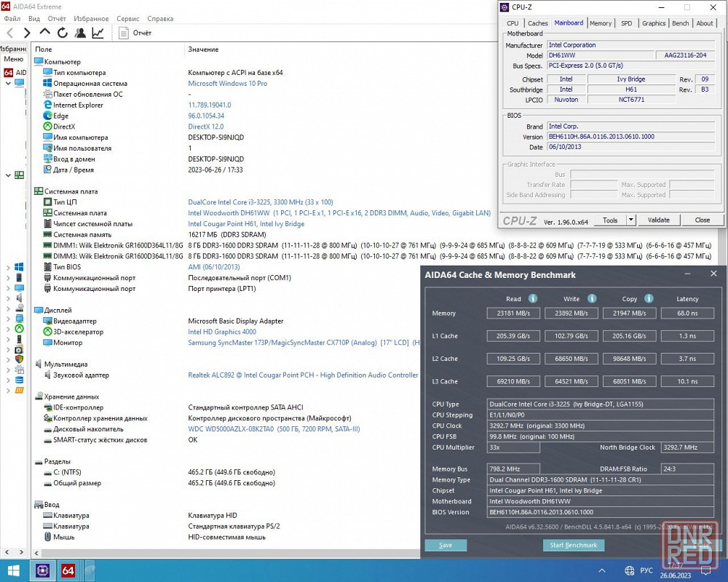Click the Write info icon in benchmark window
Screen dimensions: 728x582
click(592, 298)
